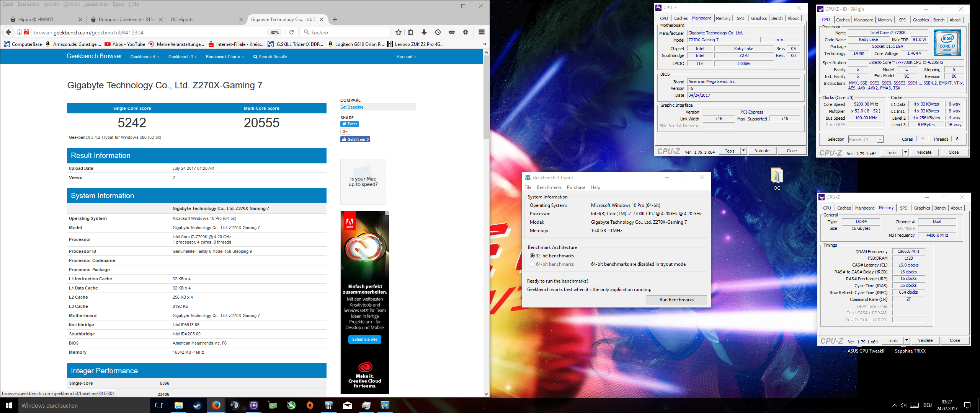Open Task View on the taskbar
This screenshot has height=413, width=980.
[159, 405]
